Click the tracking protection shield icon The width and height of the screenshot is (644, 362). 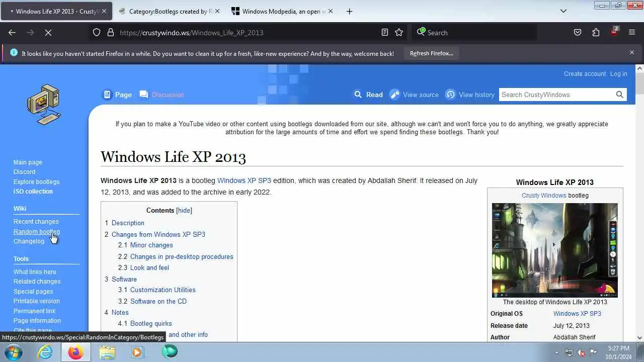[97, 33]
